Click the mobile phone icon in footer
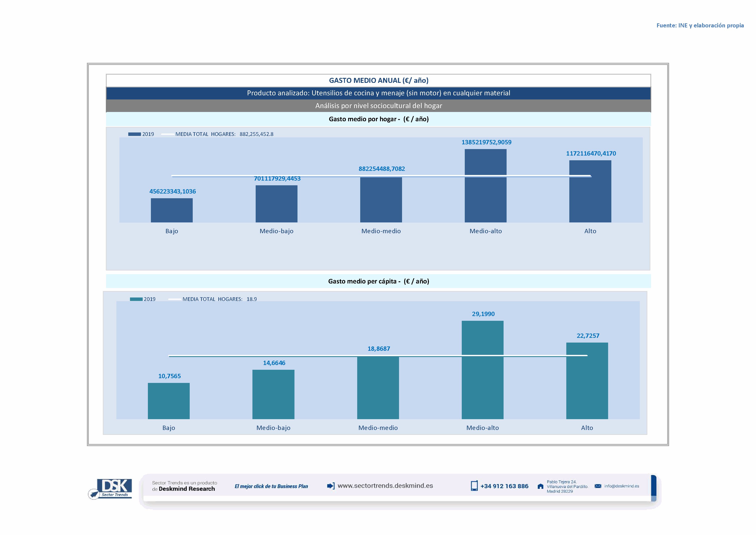756x535 pixels. (x=474, y=486)
